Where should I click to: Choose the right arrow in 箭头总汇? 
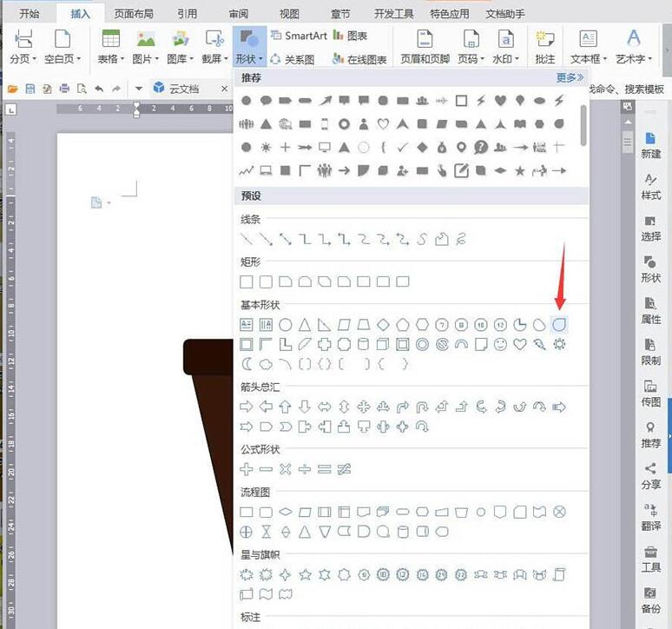[x=246, y=407]
